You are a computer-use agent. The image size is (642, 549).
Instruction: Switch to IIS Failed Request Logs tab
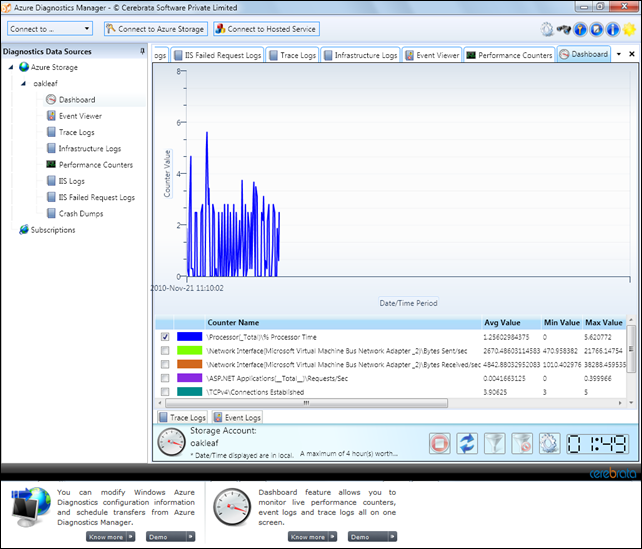(x=218, y=55)
